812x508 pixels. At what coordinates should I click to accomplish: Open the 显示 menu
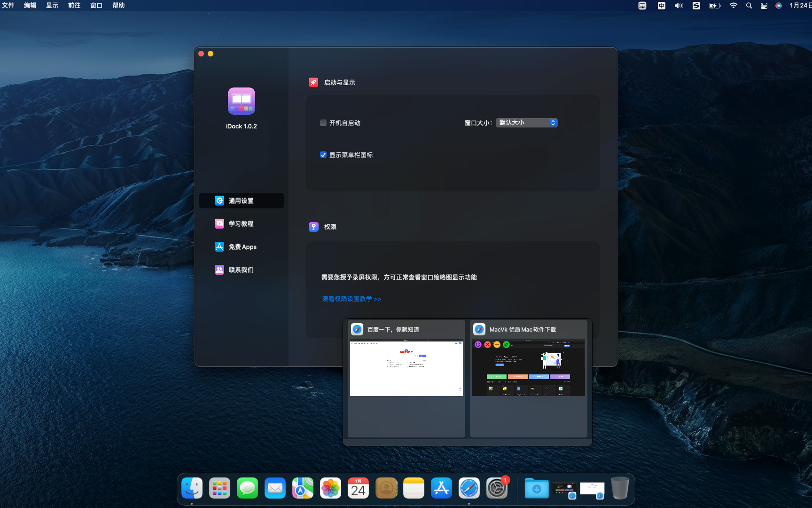click(x=52, y=6)
